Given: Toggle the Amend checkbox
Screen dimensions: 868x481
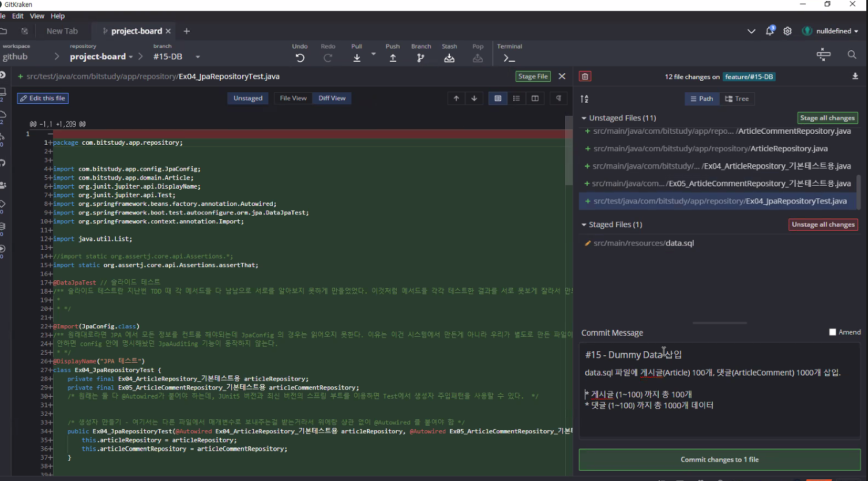Looking at the screenshot, I should [832, 332].
